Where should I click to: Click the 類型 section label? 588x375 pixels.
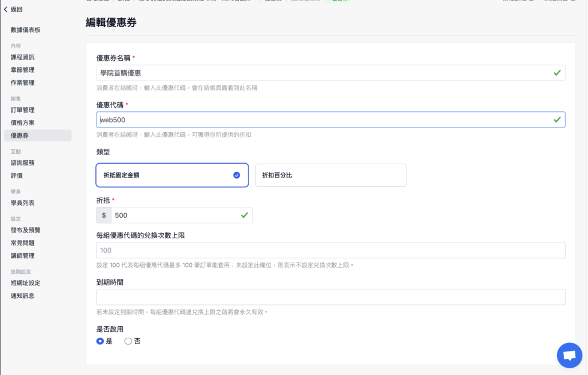(x=103, y=152)
